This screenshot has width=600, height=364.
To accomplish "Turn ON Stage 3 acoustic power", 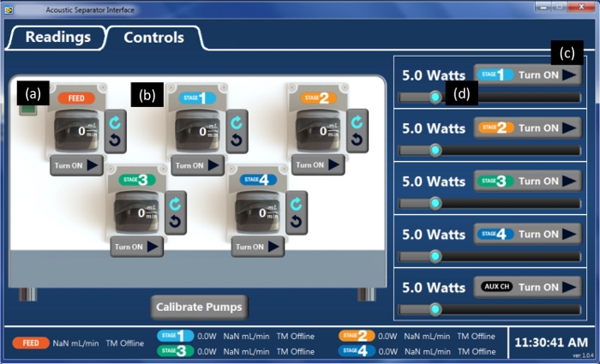I will [528, 181].
